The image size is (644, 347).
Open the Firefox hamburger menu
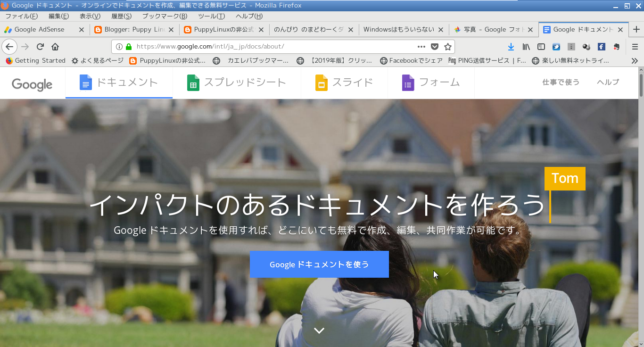[x=635, y=47]
